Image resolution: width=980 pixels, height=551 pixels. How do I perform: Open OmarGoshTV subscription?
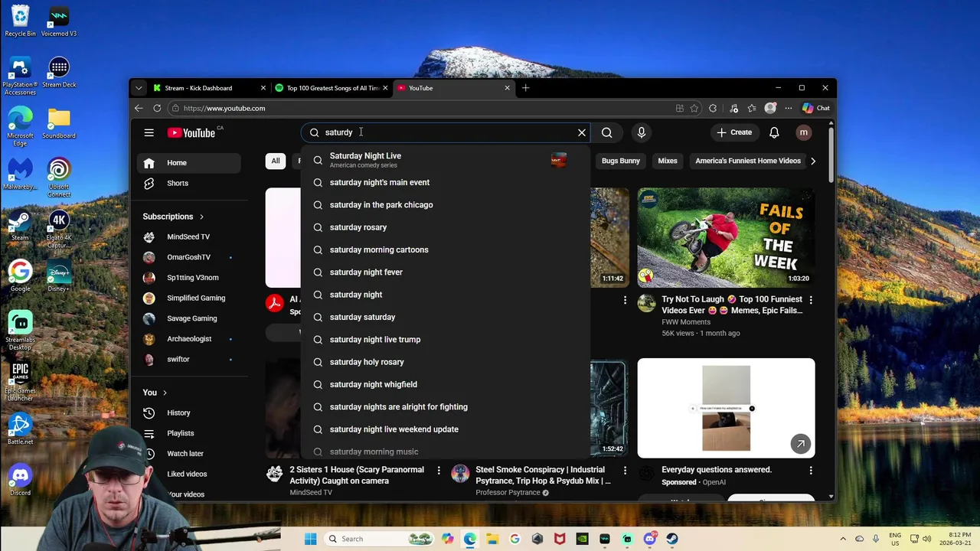tap(188, 257)
